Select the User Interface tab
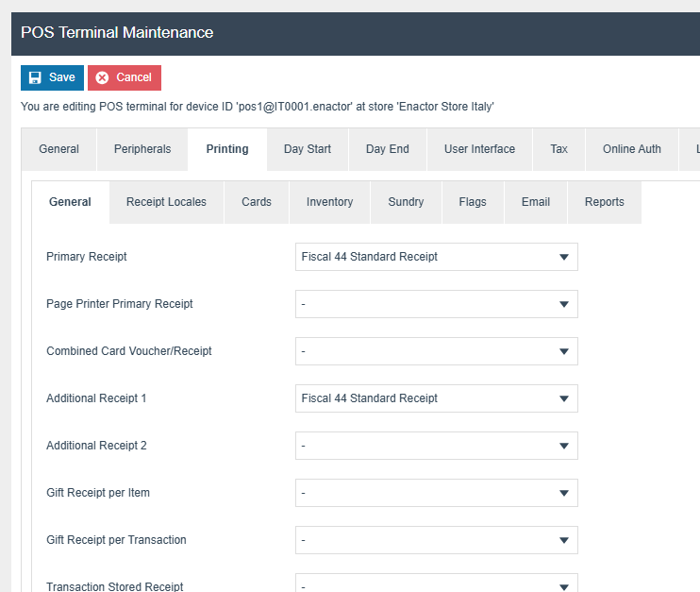This screenshot has width=700, height=592. click(479, 149)
